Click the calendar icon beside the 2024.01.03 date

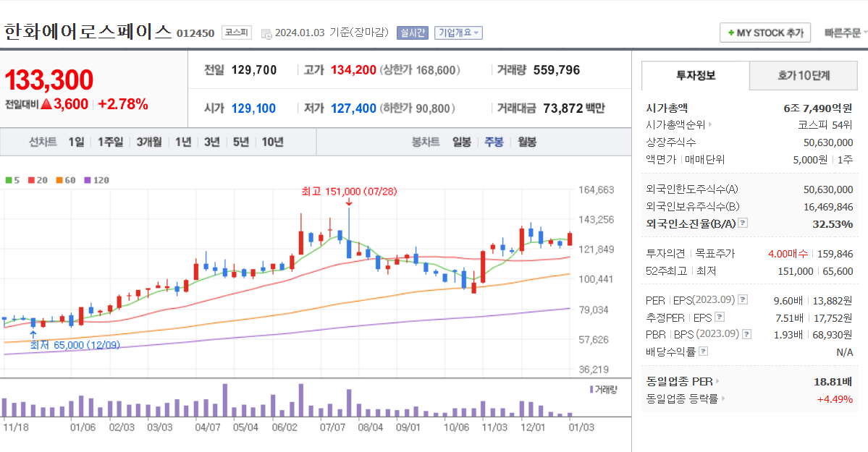tap(266, 34)
